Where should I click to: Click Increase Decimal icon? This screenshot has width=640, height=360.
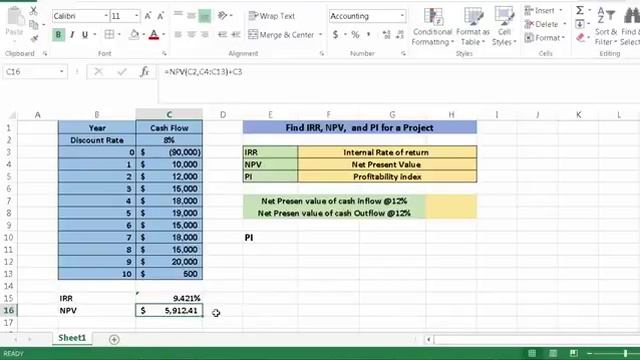coord(386,35)
